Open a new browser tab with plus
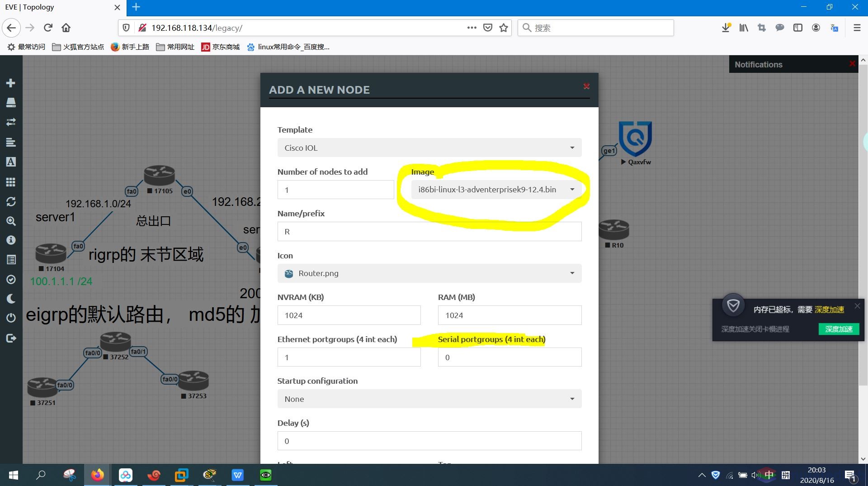This screenshot has width=868, height=486. click(x=136, y=7)
